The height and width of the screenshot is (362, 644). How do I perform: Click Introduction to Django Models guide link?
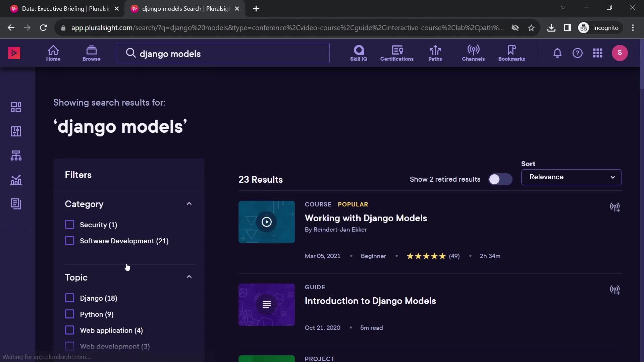click(370, 301)
